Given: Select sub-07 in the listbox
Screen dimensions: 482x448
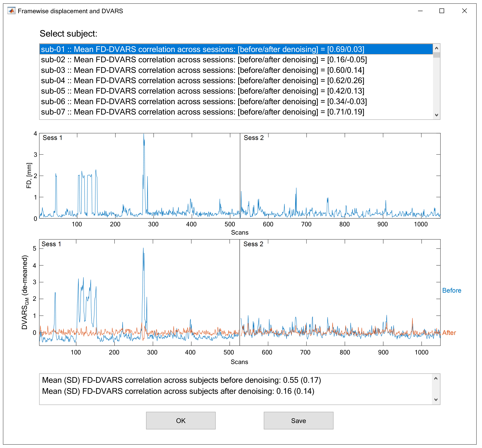Looking at the screenshot, I should point(202,112).
